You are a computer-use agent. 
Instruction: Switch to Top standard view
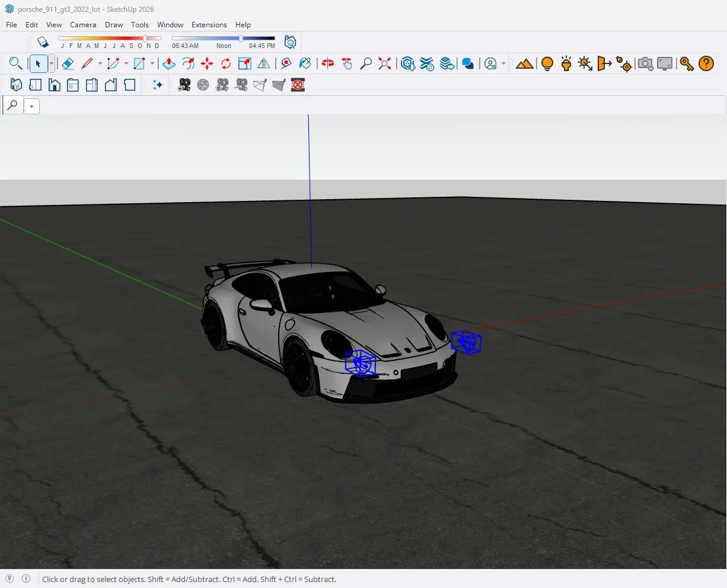click(x=35, y=85)
